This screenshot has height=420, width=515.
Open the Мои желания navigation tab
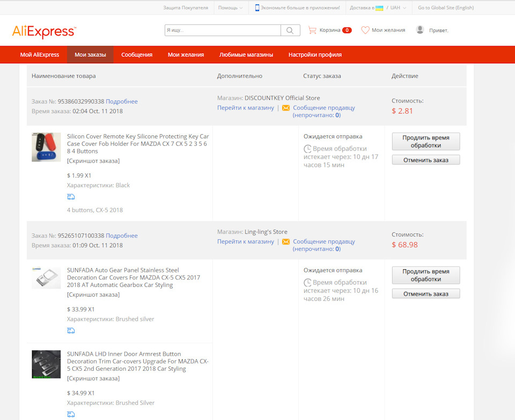click(x=186, y=55)
